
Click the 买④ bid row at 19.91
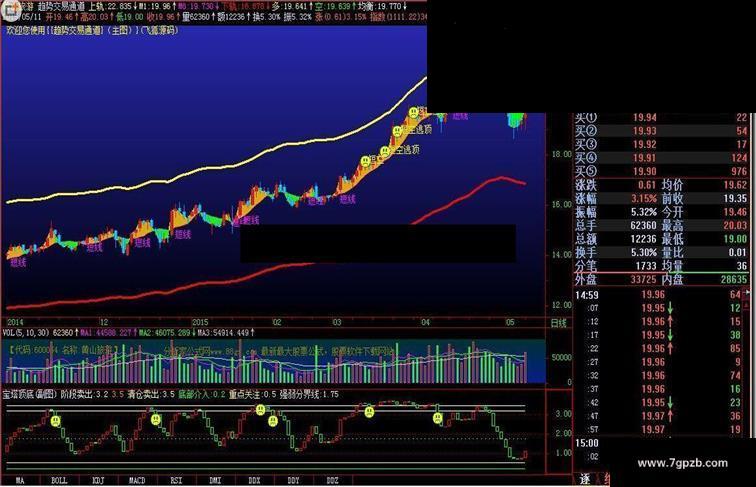[661, 158]
